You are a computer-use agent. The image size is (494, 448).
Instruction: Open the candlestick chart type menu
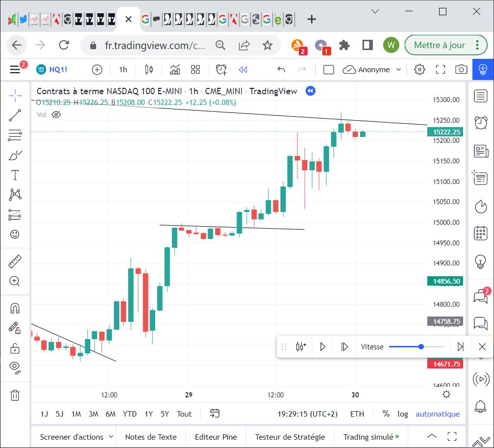click(x=149, y=70)
